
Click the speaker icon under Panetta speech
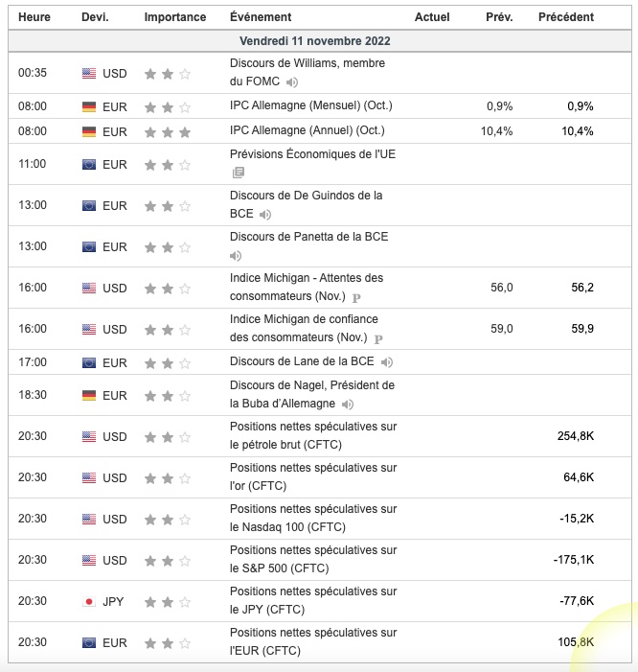coord(236,256)
